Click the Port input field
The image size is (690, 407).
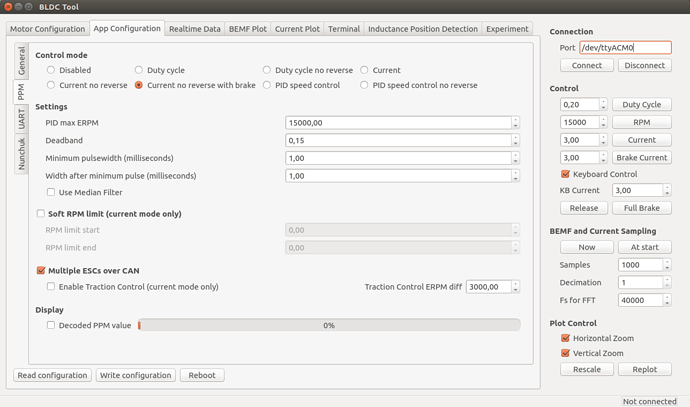tap(624, 47)
